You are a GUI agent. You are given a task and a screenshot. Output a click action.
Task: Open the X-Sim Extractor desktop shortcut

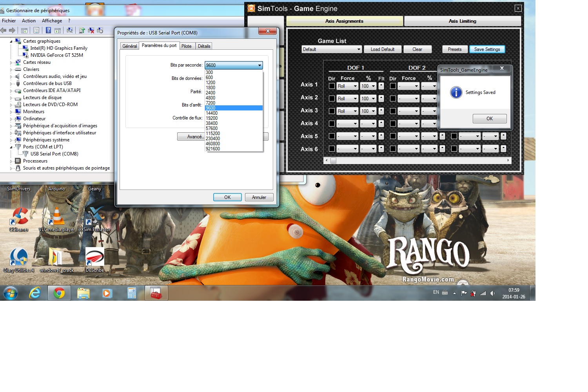pos(94,219)
